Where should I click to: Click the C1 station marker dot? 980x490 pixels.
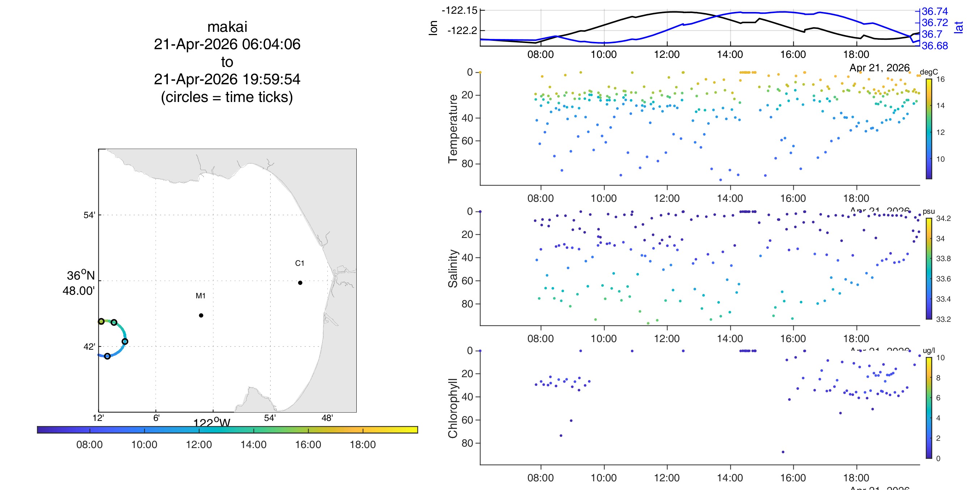pyautogui.click(x=300, y=283)
